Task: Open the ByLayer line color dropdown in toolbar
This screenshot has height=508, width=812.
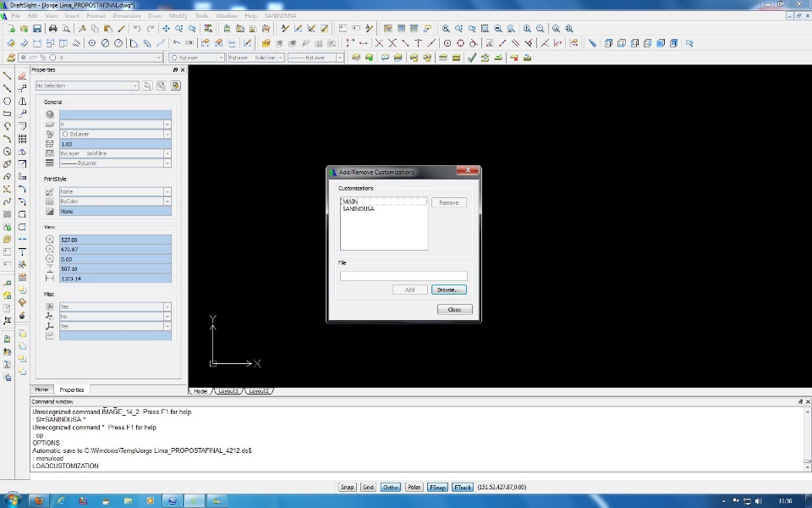Action: tap(221, 58)
